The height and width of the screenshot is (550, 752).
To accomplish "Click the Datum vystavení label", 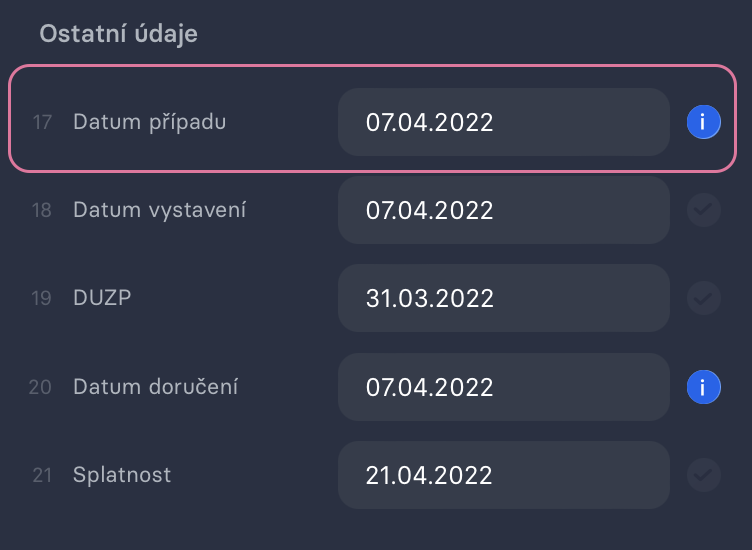I will 159,211.
